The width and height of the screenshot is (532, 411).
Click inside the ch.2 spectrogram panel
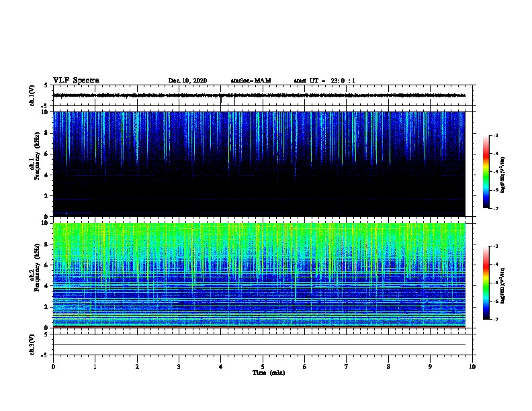pos(259,275)
